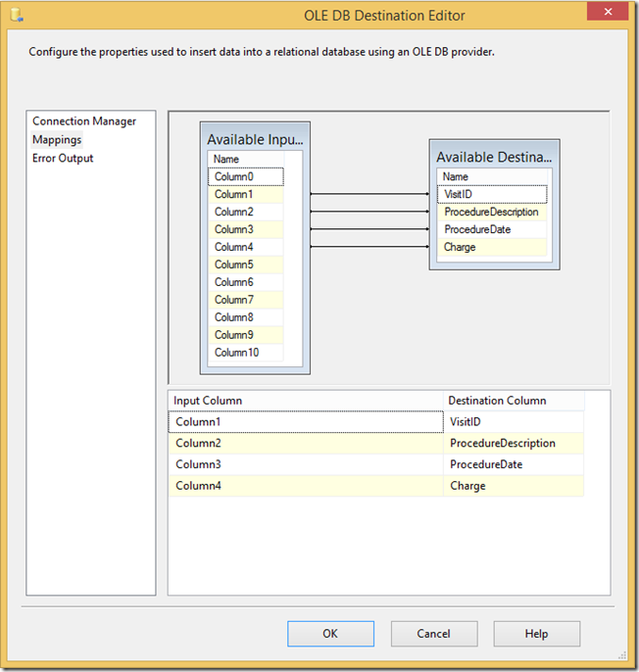
Task: Open the Column2 input cell in mapping grid
Action: point(306,443)
